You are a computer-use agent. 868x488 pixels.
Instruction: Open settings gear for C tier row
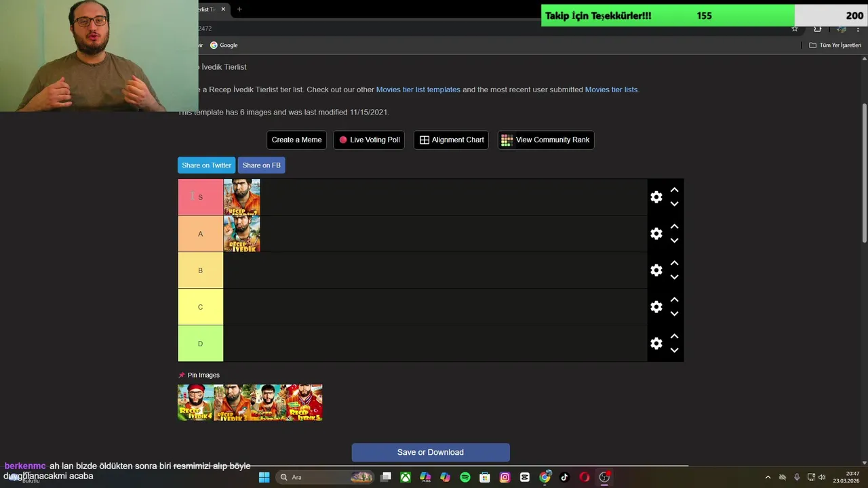click(x=656, y=307)
